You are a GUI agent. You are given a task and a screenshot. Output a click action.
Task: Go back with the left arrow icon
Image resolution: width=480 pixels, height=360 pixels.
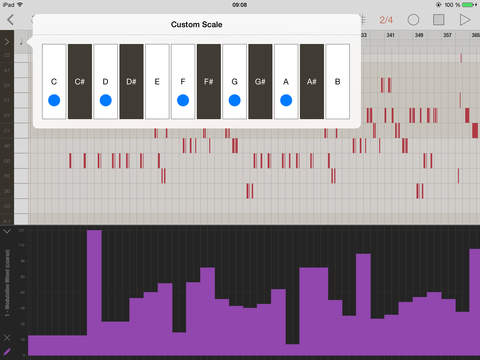click(x=10, y=20)
